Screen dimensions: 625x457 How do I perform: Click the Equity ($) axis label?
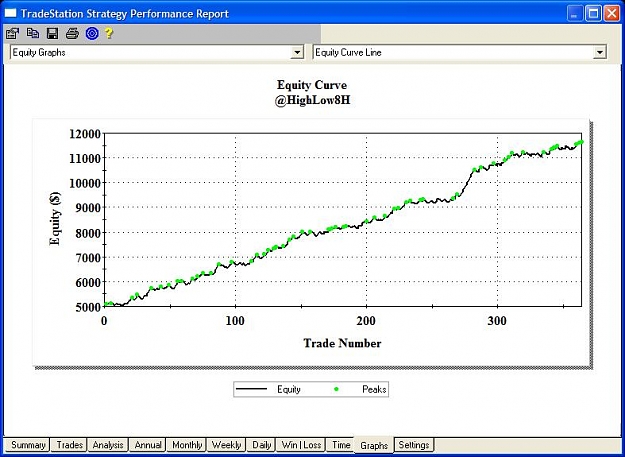pyautogui.click(x=55, y=218)
